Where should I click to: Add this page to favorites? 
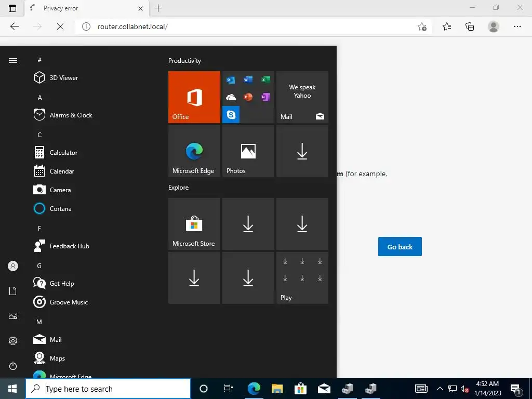[422, 26]
